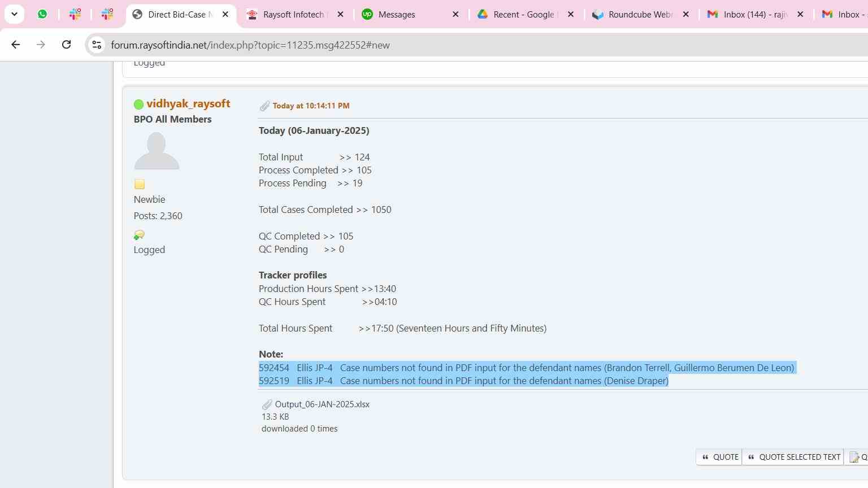
Task: Click the vidhyak_raysoft default avatar image
Action: point(157,151)
